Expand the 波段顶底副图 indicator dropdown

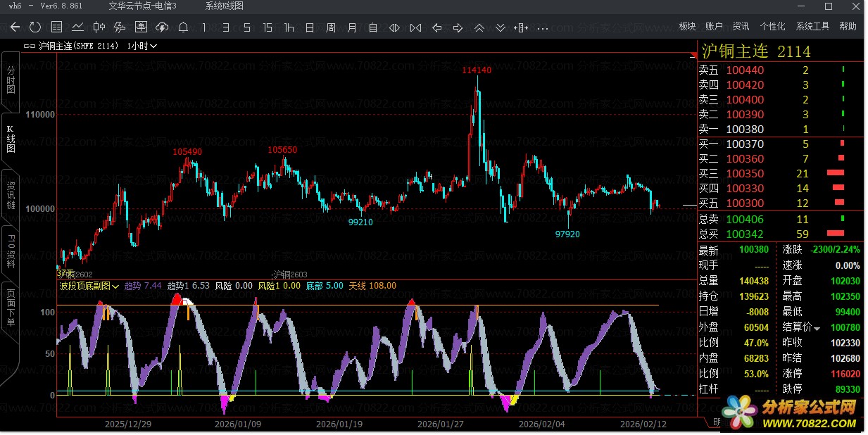115,286
